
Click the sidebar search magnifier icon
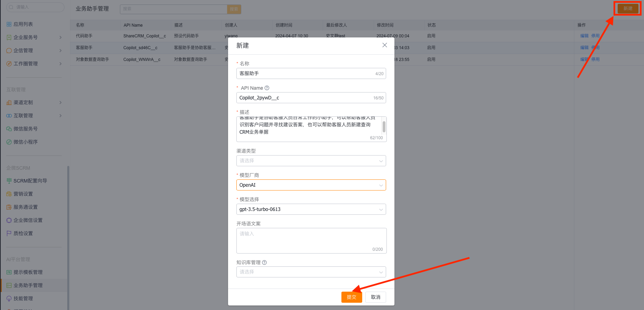pos(11,7)
